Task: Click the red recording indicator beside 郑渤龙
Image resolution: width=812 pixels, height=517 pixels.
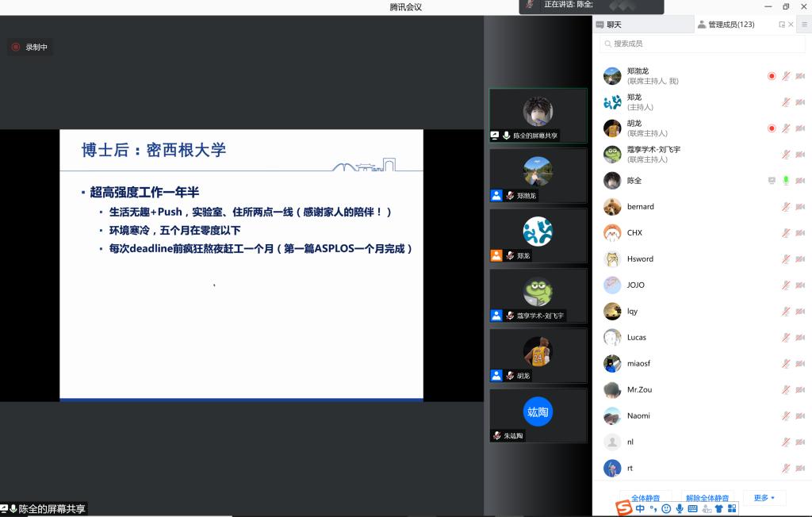Action: [x=772, y=76]
